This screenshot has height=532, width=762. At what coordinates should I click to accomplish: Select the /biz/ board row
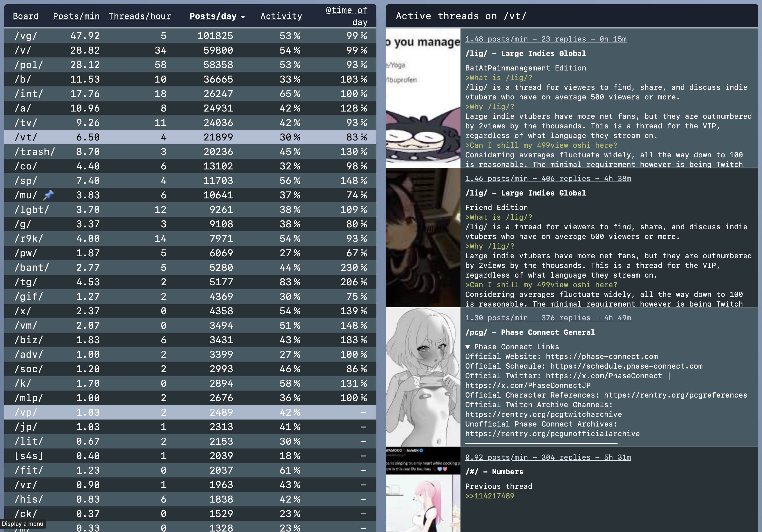point(190,340)
